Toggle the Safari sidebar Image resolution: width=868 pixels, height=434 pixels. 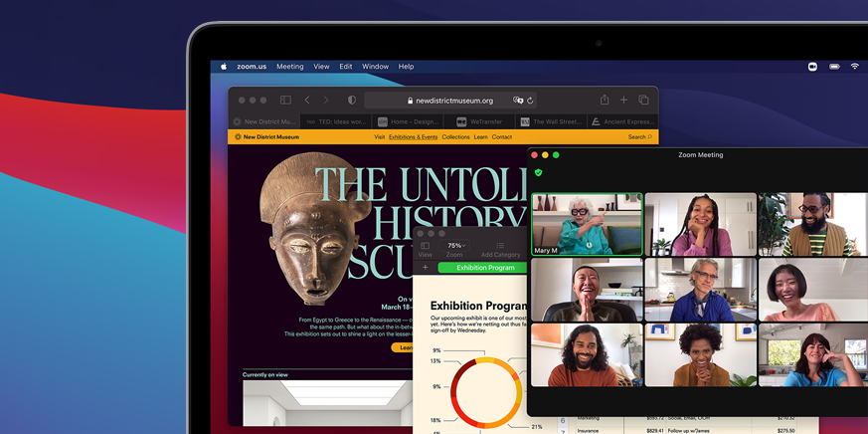[285, 101]
